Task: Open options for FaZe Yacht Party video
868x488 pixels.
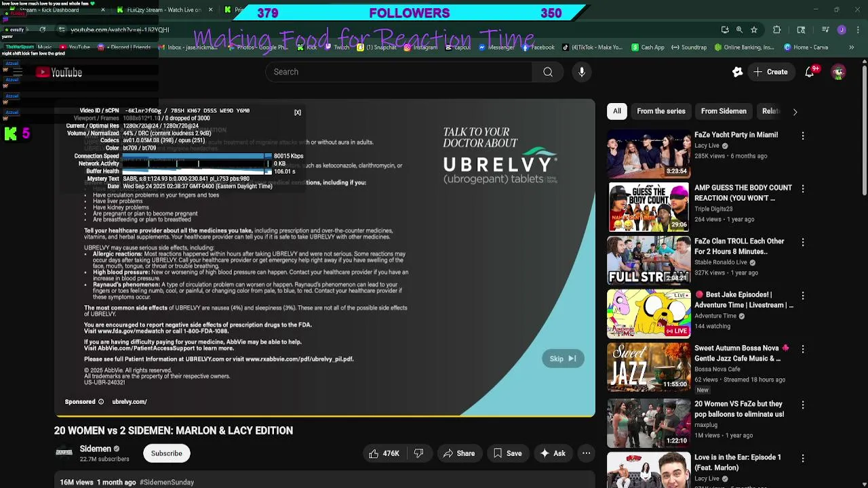Action: click(x=803, y=136)
